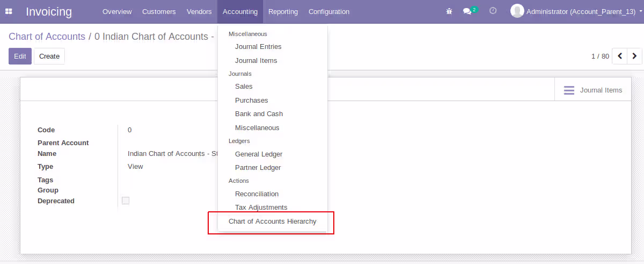Click the Administrator avatar picture
Screen dimensions: 644x264
(517, 11)
